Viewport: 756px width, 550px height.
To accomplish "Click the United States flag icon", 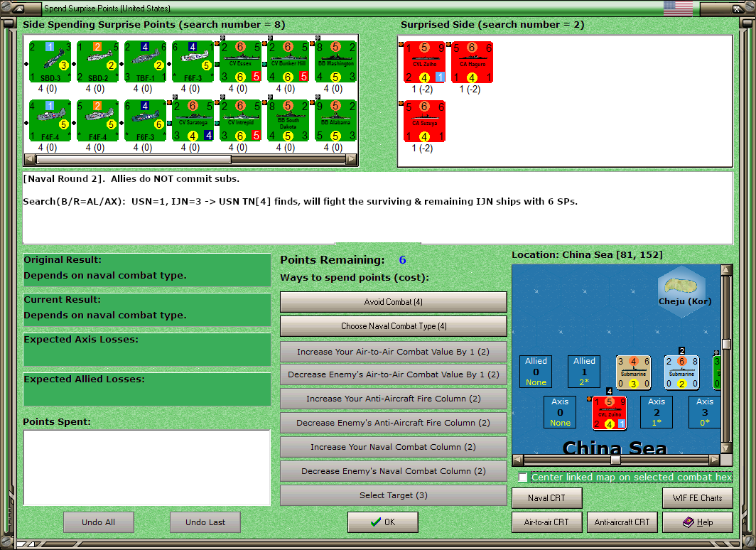I will [x=678, y=9].
